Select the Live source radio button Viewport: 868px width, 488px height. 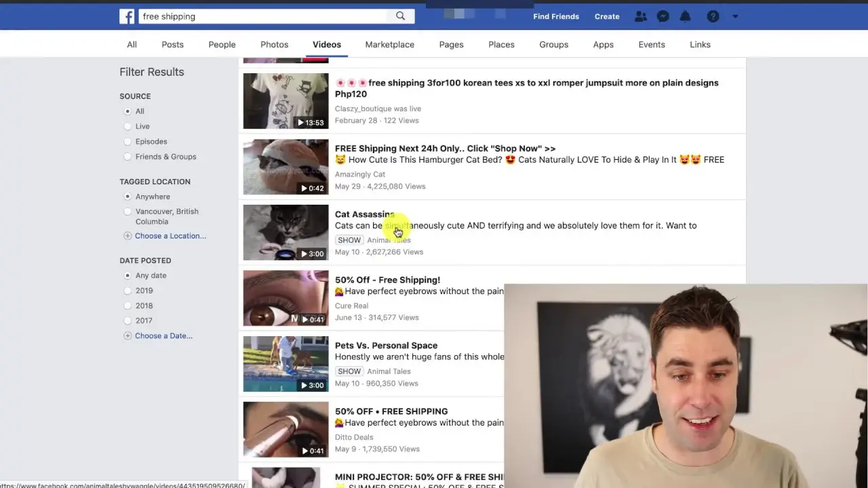[127, 127]
